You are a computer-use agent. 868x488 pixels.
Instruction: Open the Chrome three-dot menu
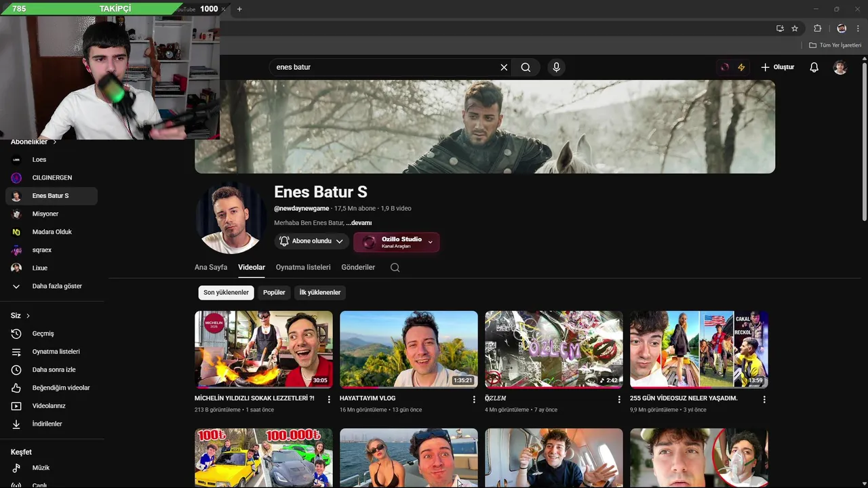[x=858, y=28]
